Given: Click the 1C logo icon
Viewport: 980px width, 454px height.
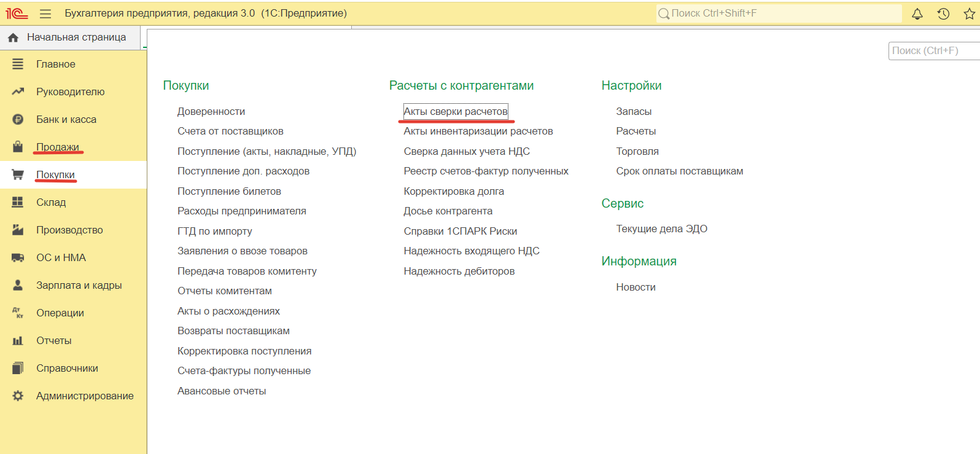Looking at the screenshot, I should (17, 14).
